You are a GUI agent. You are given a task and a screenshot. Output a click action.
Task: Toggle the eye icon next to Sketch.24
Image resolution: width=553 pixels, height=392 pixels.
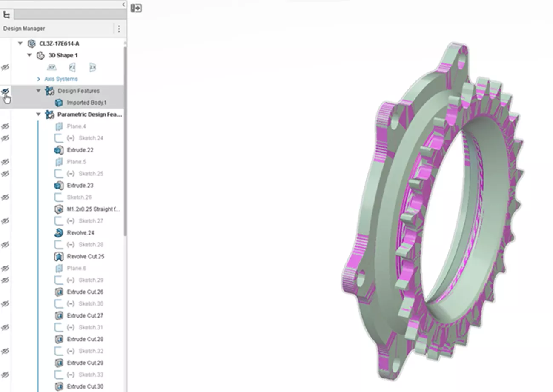coord(6,138)
